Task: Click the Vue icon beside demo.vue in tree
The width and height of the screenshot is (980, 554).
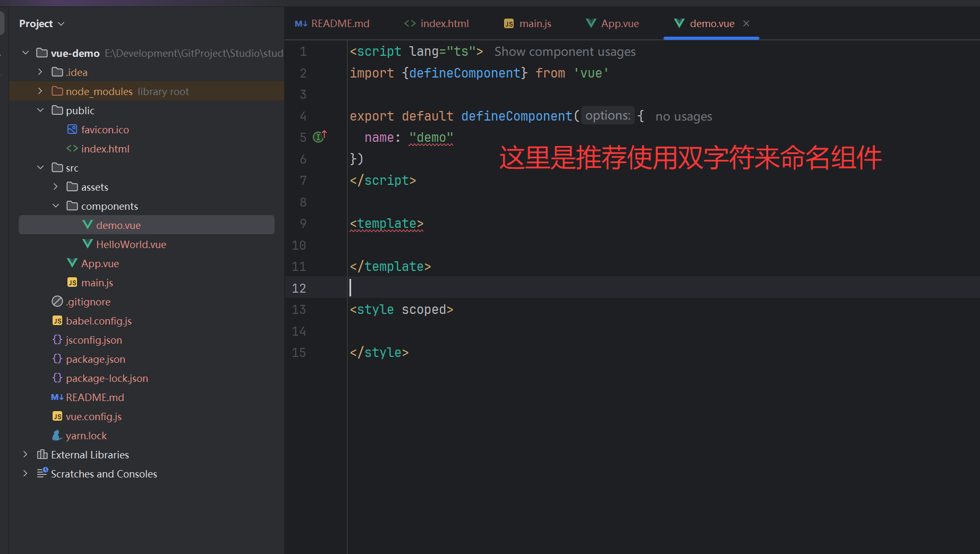Action: (88, 225)
